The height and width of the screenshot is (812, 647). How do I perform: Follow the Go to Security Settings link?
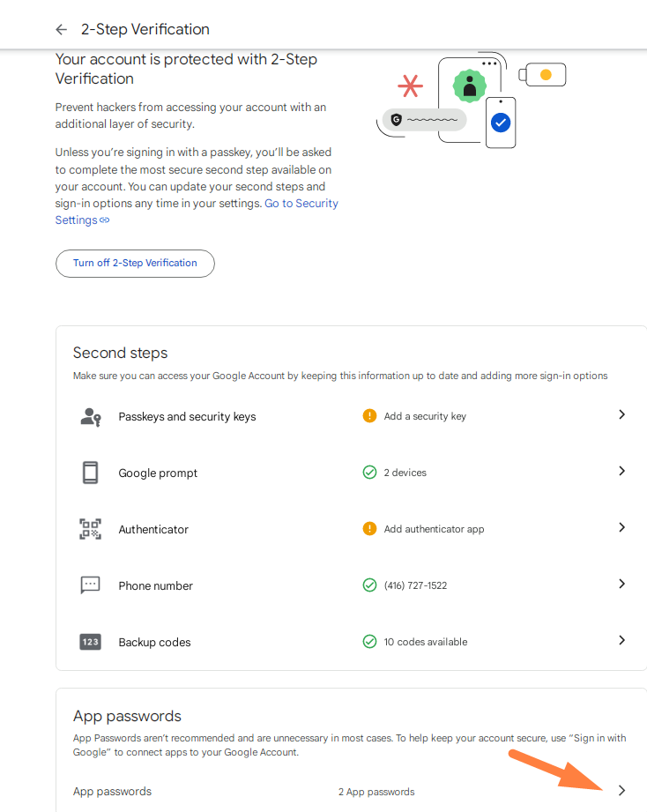tap(301, 204)
